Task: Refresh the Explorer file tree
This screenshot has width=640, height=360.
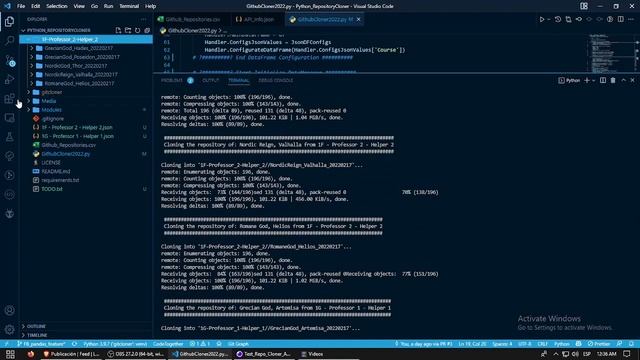Action: pyautogui.click(x=138, y=30)
